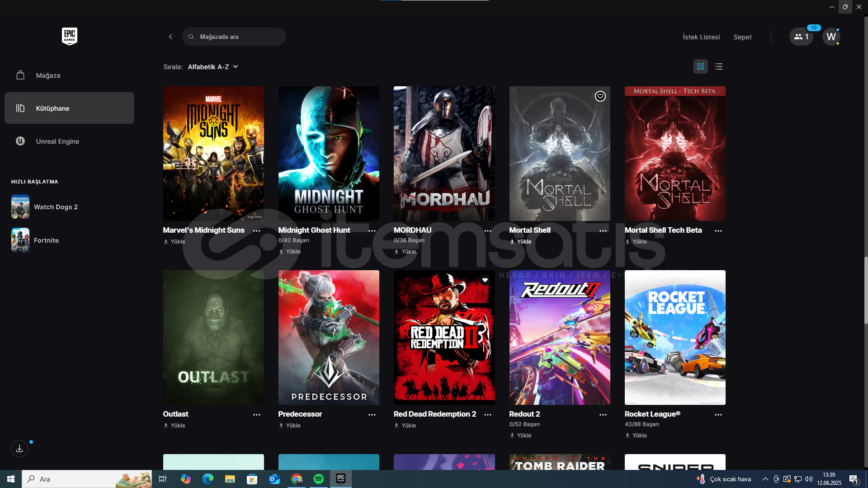Open Task View in the taskbar

[x=163, y=479]
